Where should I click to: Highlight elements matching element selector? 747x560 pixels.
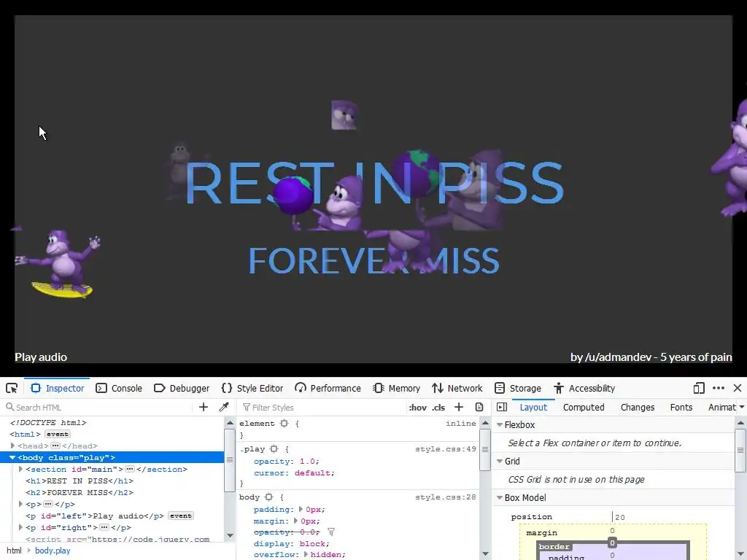point(285,424)
